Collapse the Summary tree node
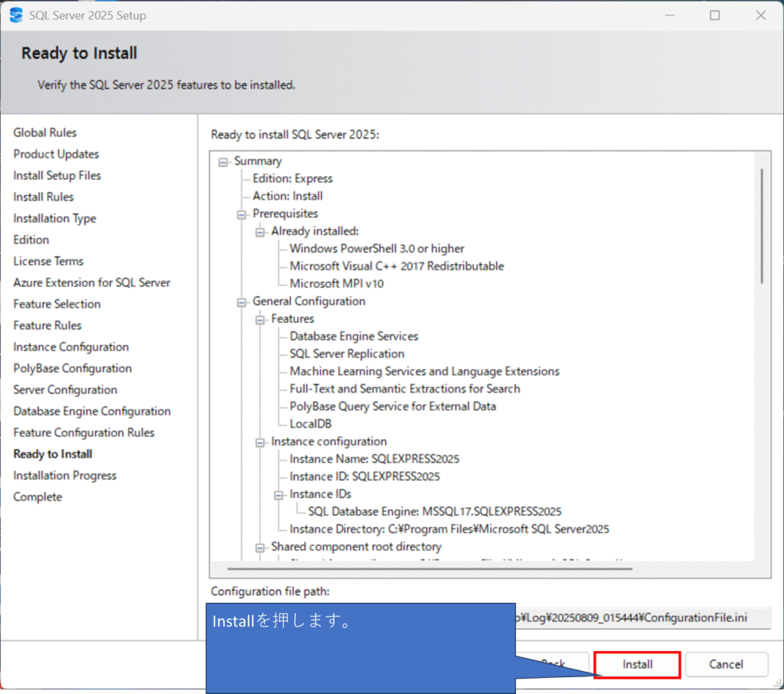 pos(223,162)
